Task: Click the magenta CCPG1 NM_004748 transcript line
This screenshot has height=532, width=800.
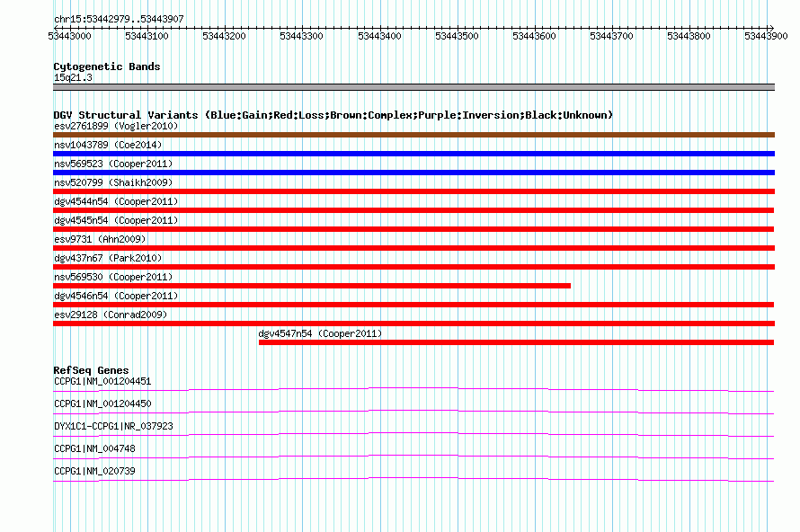Action: (413, 457)
